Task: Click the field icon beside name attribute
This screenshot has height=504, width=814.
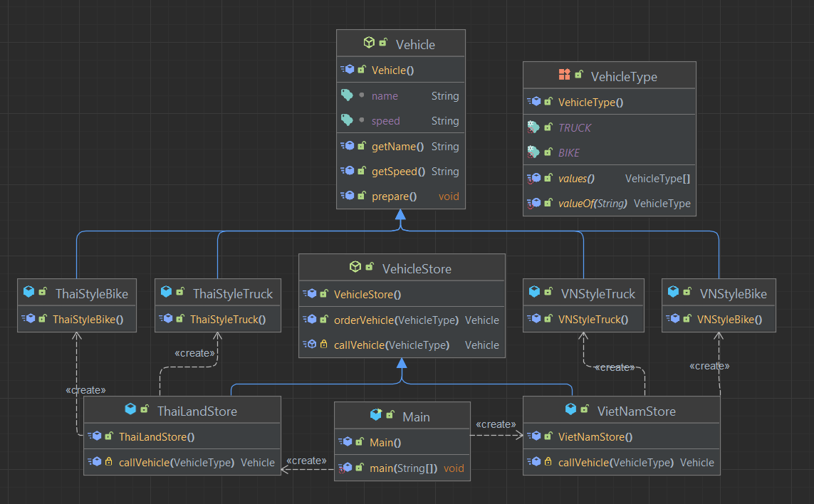Action: point(349,95)
